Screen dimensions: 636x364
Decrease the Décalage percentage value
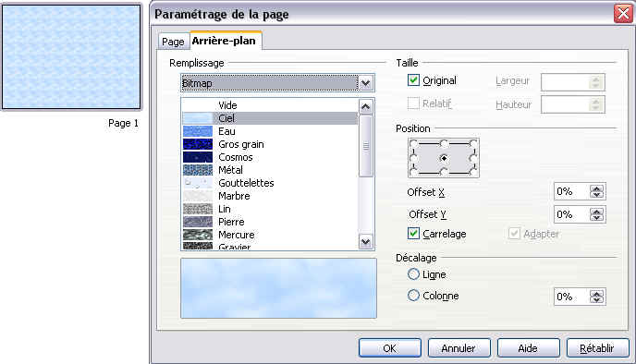tap(596, 300)
